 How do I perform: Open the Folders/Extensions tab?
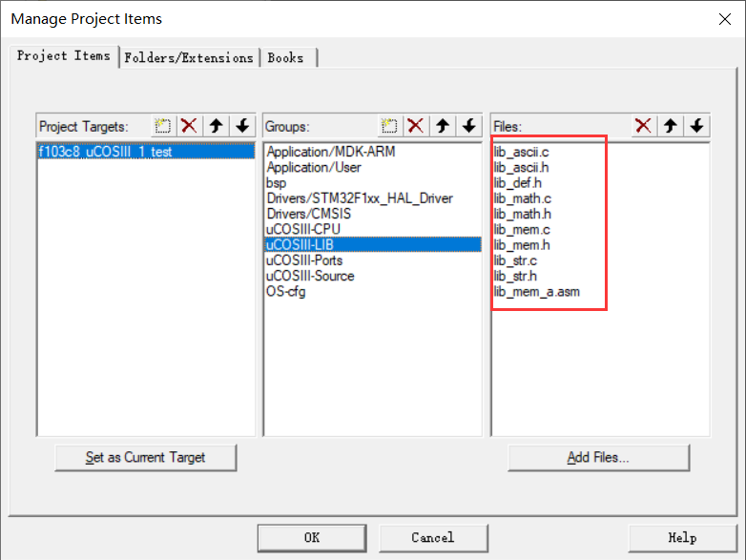(189, 58)
